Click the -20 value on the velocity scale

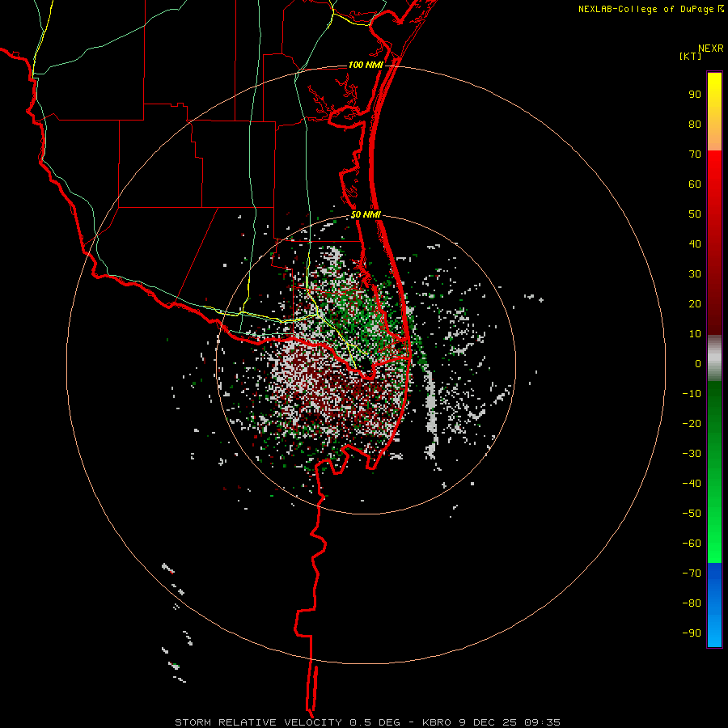tap(692, 424)
